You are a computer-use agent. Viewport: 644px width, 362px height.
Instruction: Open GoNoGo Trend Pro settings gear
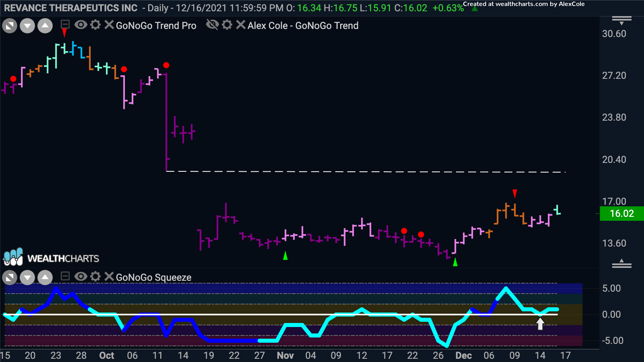(95, 25)
